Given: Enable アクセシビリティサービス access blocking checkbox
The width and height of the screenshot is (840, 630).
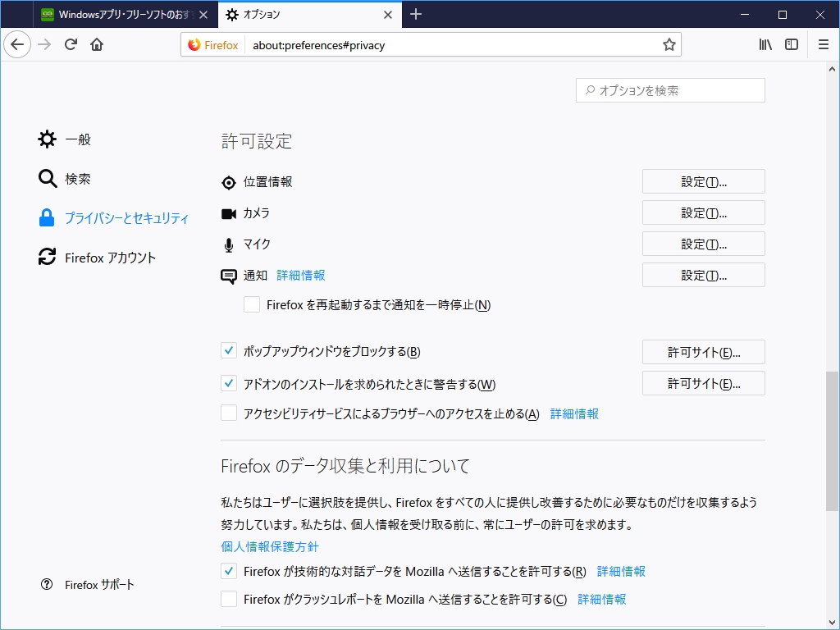Looking at the screenshot, I should click(x=230, y=413).
